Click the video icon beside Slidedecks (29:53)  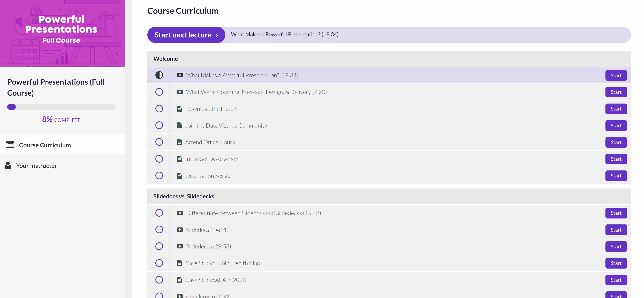point(180,246)
